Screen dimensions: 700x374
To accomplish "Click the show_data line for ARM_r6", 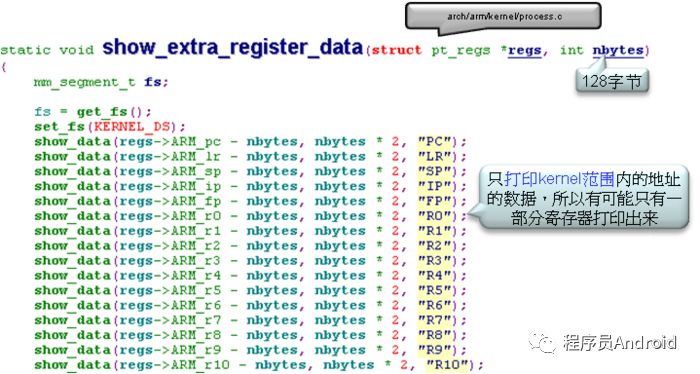I will click(250, 305).
